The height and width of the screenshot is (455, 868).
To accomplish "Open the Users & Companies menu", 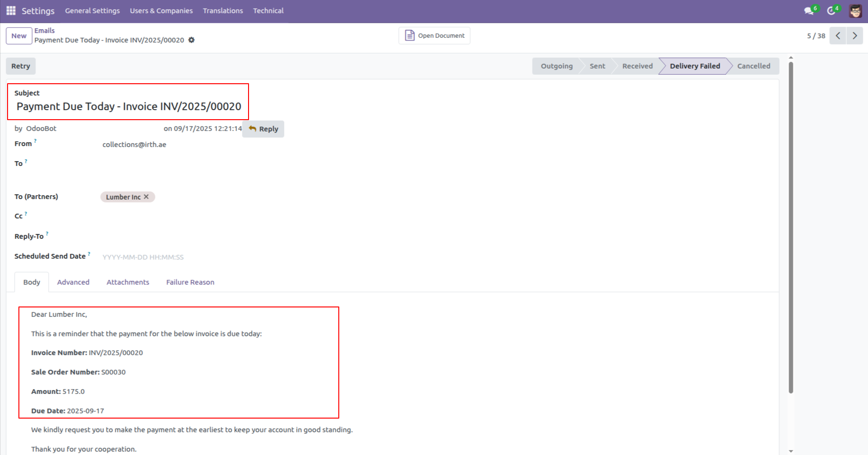I will tap(161, 11).
